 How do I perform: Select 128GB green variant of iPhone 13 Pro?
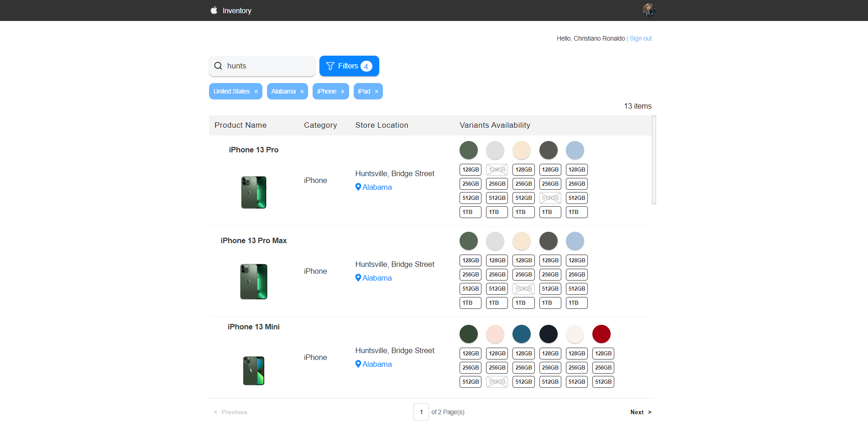click(x=471, y=170)
